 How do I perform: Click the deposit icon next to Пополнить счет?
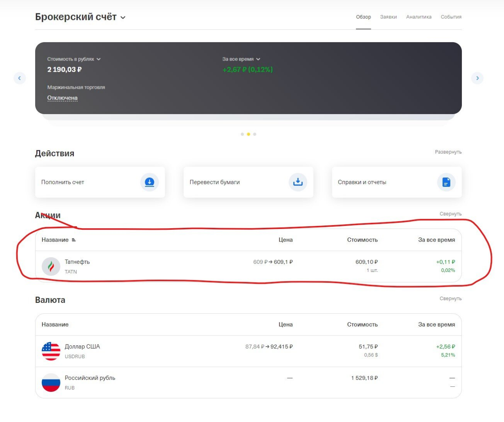(x=149, y=182)
